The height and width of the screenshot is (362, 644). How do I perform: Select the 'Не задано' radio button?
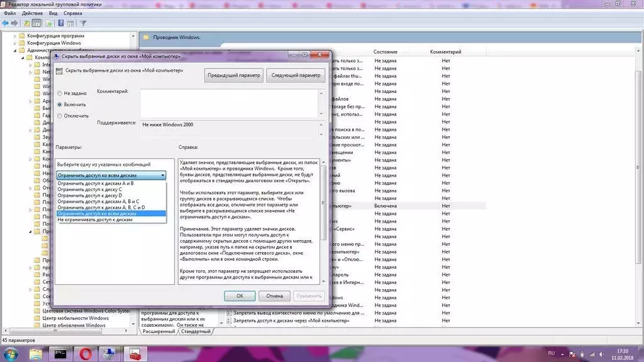click(x=60, y=94)
